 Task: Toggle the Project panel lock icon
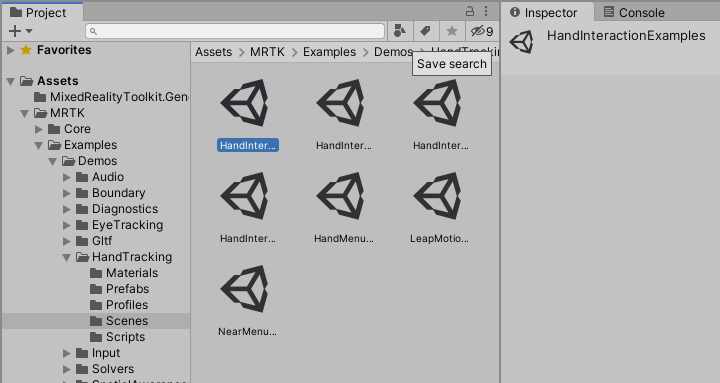coord(470,11)
